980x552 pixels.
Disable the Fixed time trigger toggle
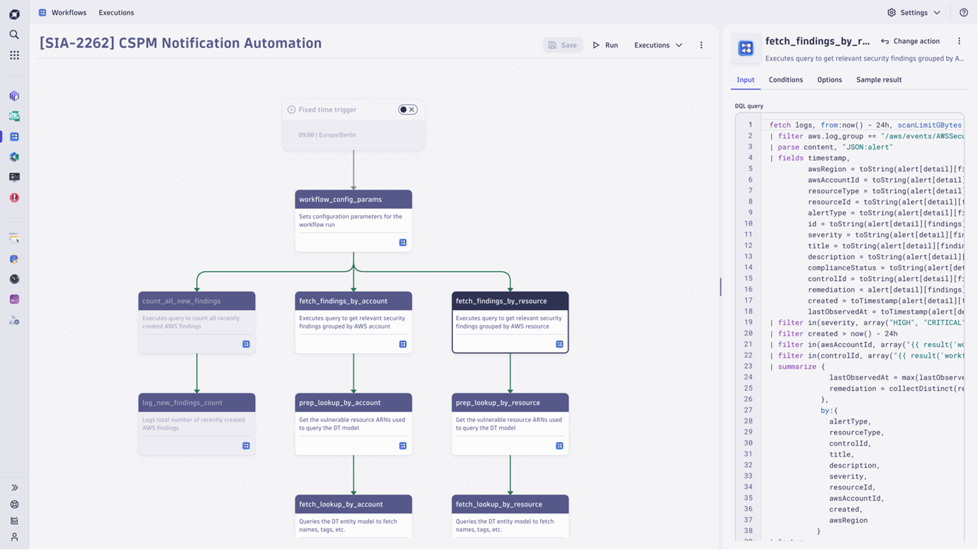point(407,109)
